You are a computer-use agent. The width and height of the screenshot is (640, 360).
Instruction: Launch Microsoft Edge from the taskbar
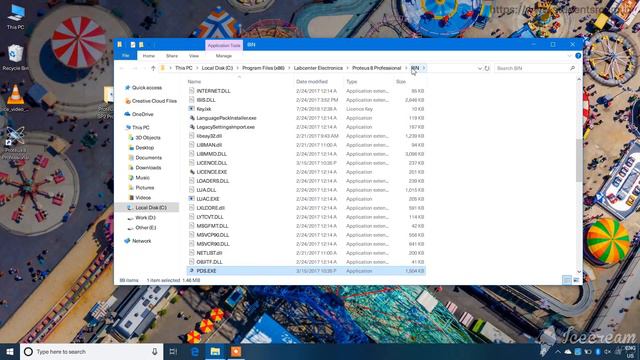(195, 351)
